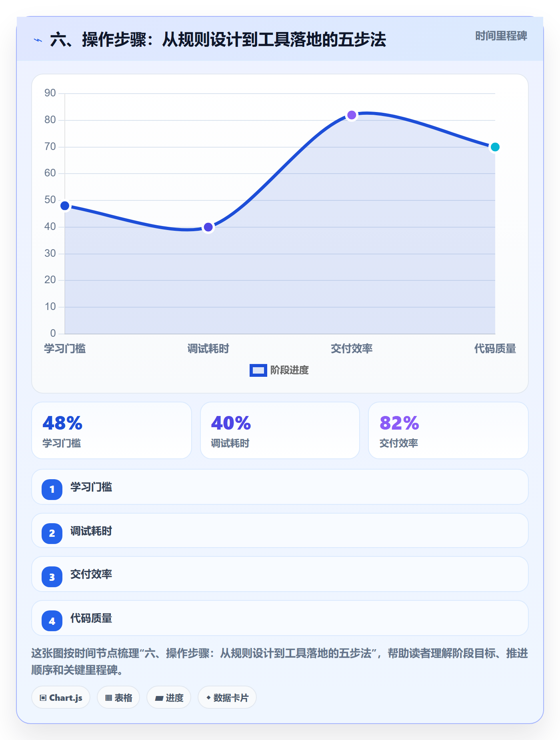Click the lightning bolt icon beside the title

point(38,40)
